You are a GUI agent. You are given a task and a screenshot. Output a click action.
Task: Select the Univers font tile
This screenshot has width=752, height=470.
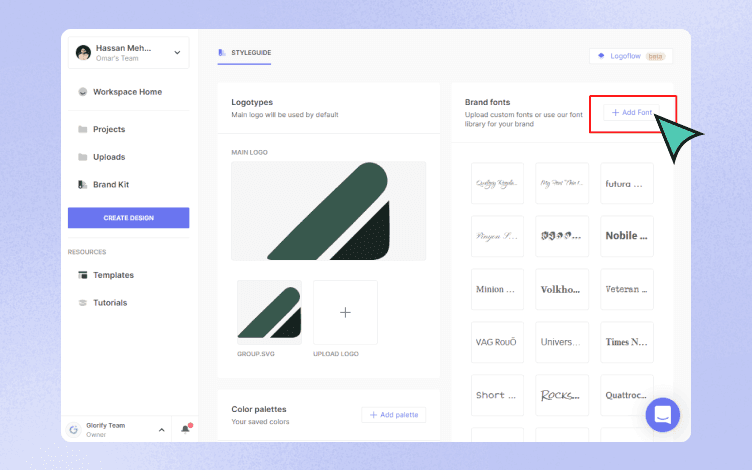pos(562,342)
